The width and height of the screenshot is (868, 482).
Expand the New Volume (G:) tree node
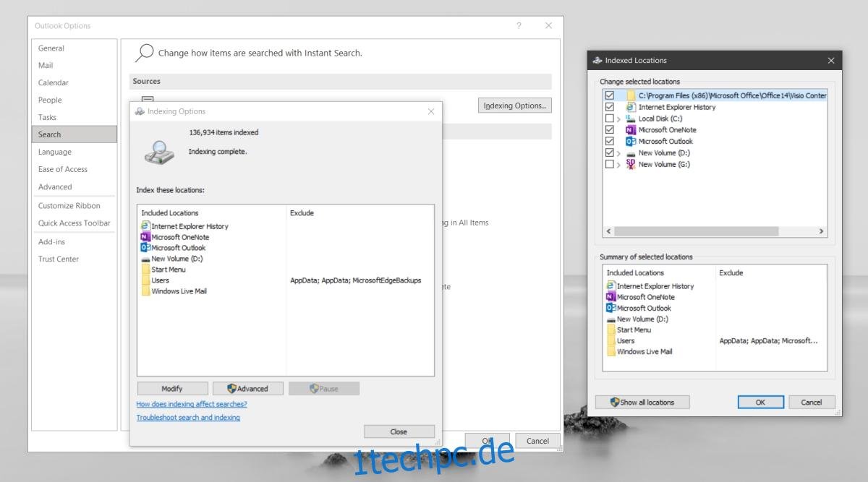pos(619,165)
